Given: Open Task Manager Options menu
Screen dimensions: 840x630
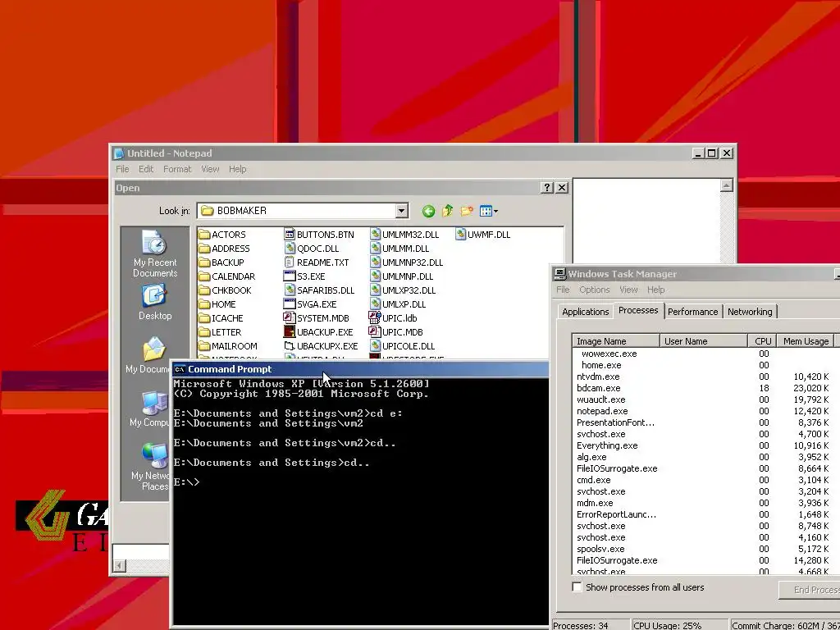Looking at the screenshot, I should pos(594,290).
